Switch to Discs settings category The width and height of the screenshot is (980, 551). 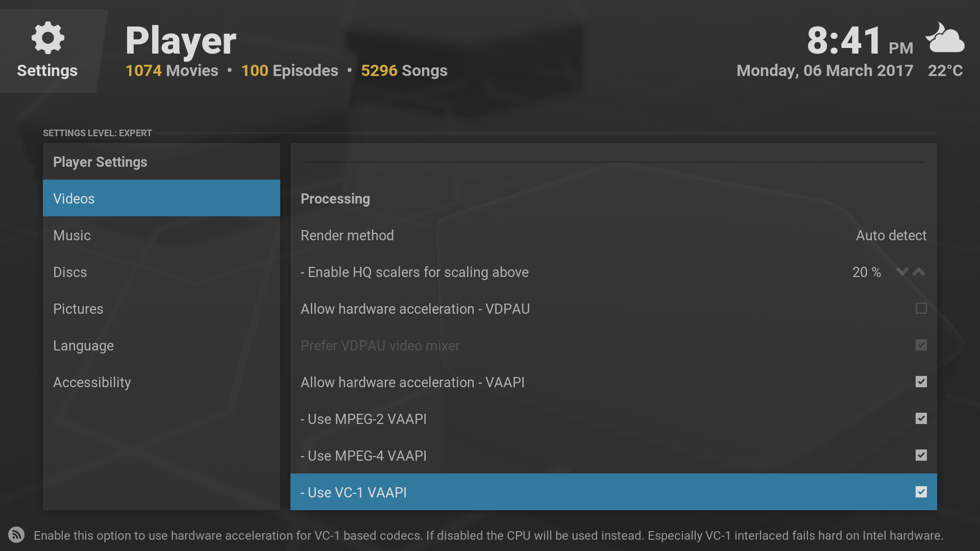[x=161, y=272]
